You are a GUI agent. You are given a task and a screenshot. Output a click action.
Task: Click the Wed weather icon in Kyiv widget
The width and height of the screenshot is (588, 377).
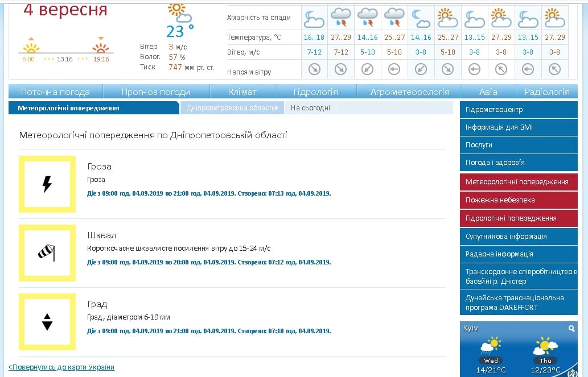491,346
